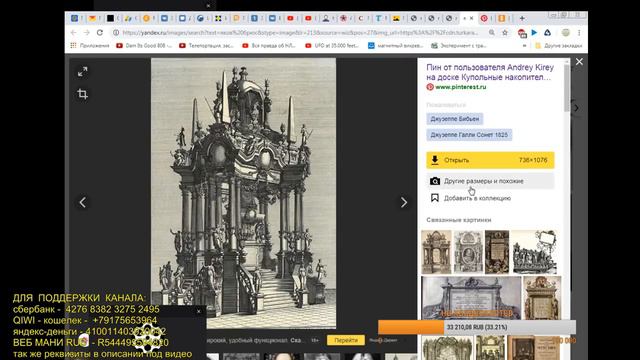Open the second related image thumbnail

pos(468,252)
